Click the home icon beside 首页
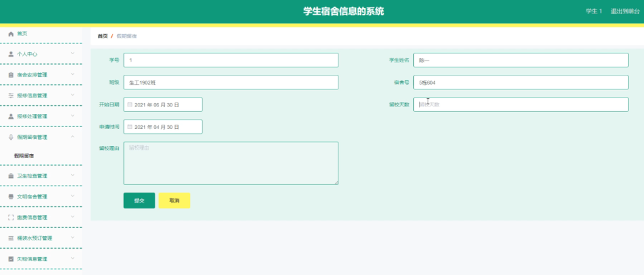 tap(11, 34)
